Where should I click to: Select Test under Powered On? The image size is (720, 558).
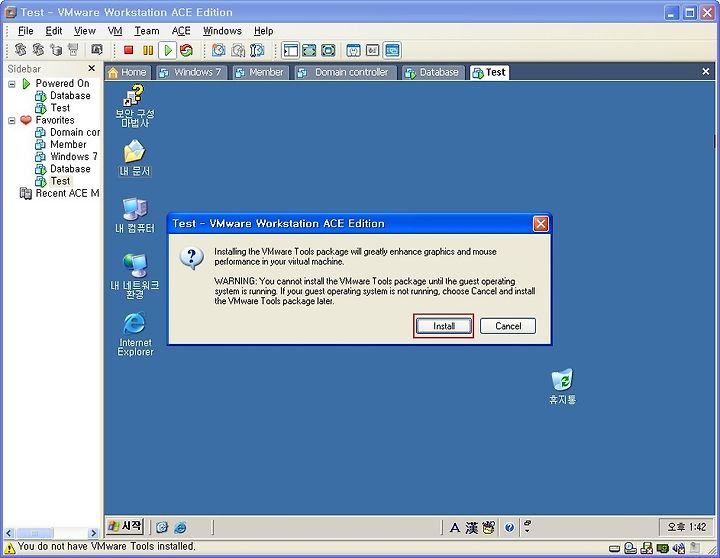point(53,107)
